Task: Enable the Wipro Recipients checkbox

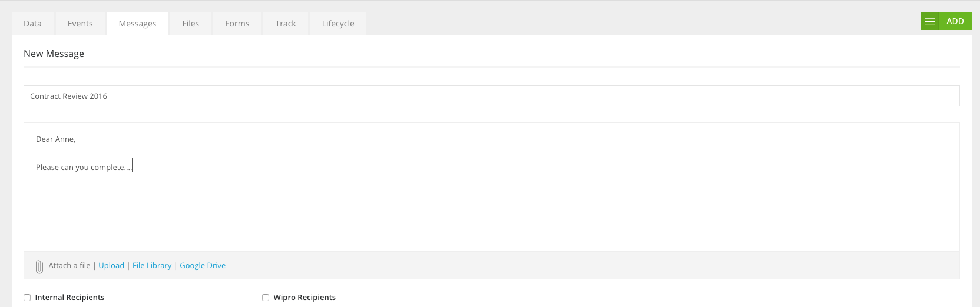Action: coord(266,298)
